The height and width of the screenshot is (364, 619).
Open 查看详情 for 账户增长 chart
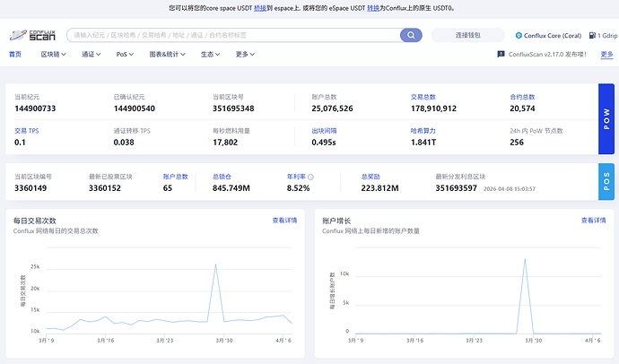point(593,220)
